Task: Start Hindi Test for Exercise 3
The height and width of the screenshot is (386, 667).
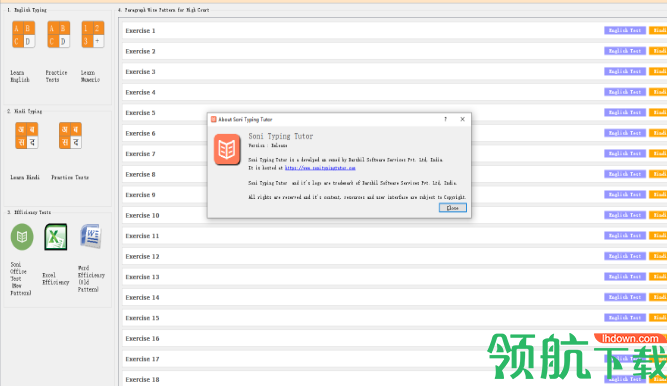Action: click(x=658, y=71)
